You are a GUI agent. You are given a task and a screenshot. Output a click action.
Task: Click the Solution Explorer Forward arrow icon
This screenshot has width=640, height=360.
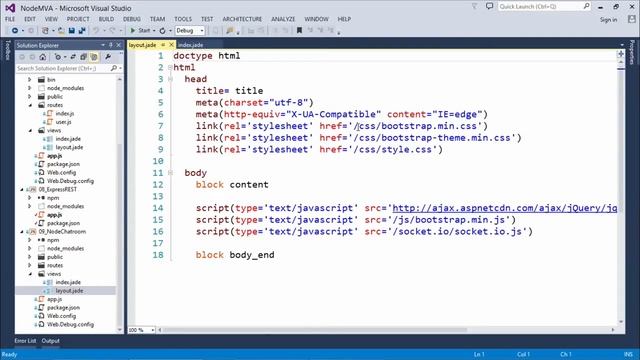(x=32, y=57)
